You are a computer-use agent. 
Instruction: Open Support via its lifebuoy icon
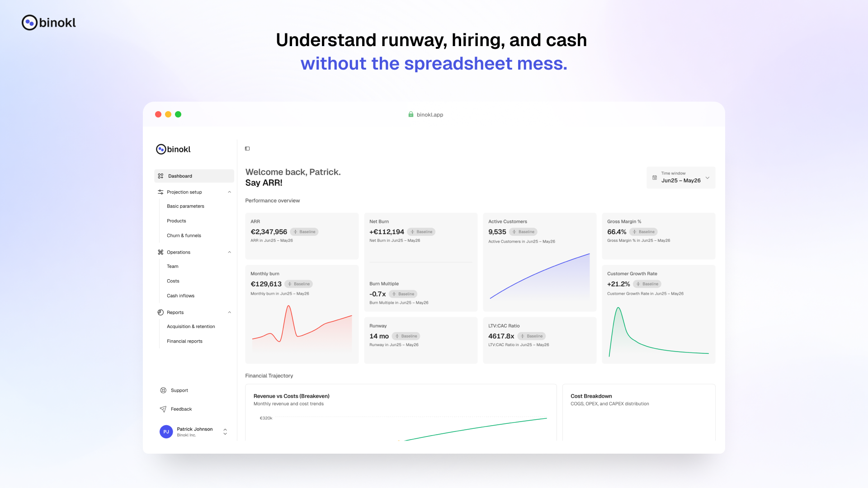click(163, 390)
